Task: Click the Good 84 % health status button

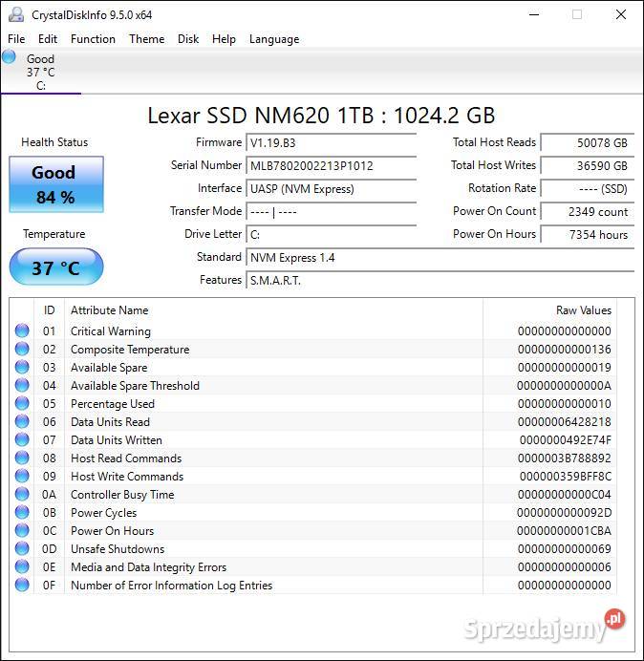Action: [56, 184]
